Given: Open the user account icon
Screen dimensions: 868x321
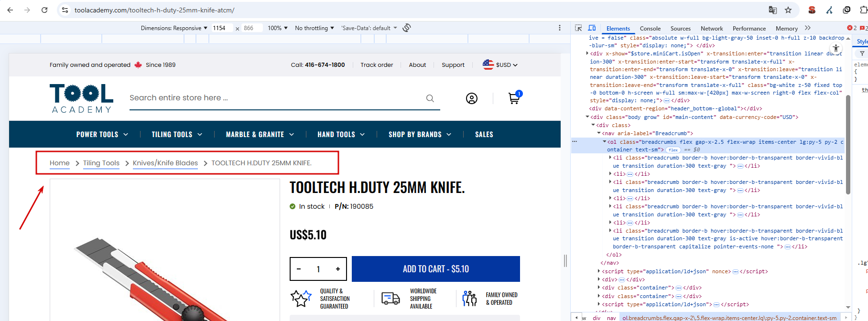Looking at the screenshot, I should pos(472,98).
